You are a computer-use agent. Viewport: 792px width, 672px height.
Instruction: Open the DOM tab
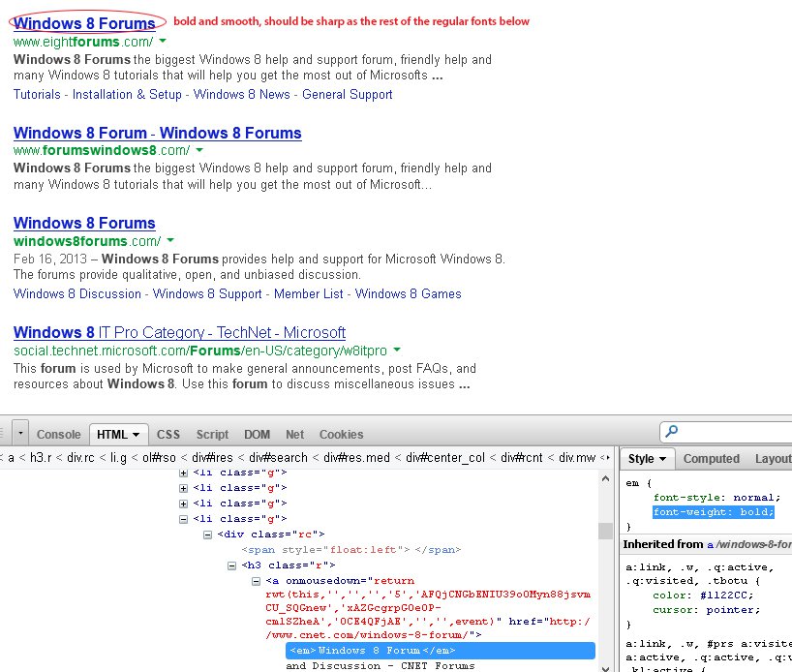[258, 435]
